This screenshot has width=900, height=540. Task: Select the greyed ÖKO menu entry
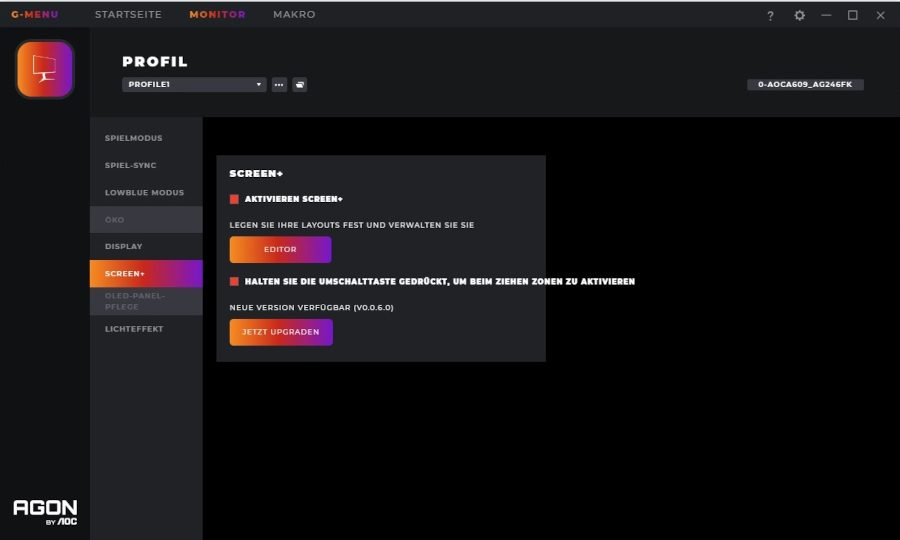[x=146, y=219]
